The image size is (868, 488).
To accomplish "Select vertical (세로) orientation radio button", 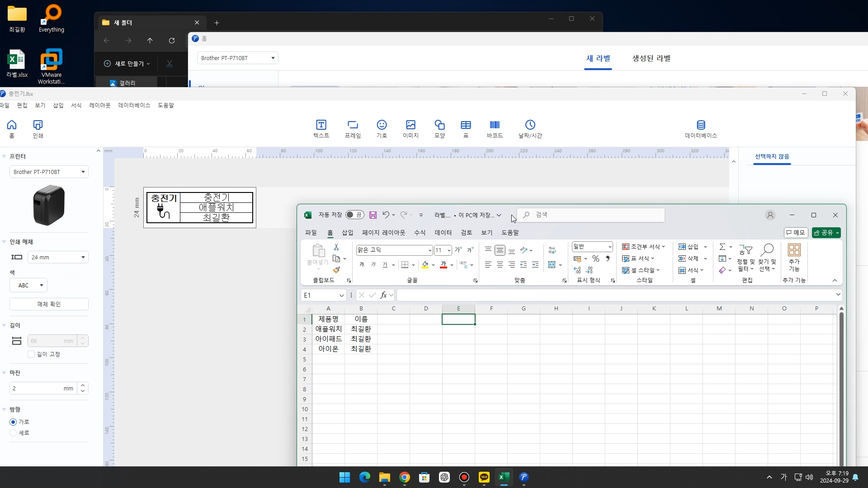I will tap(13, 433).
